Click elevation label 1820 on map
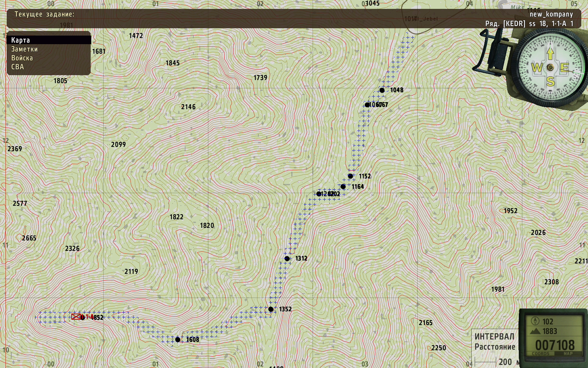 207,226
